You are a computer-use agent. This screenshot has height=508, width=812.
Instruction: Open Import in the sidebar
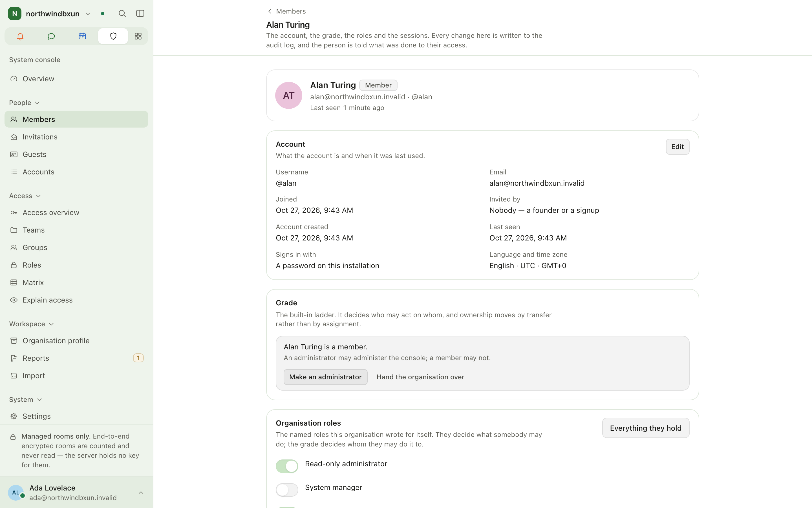click(76, 376)
